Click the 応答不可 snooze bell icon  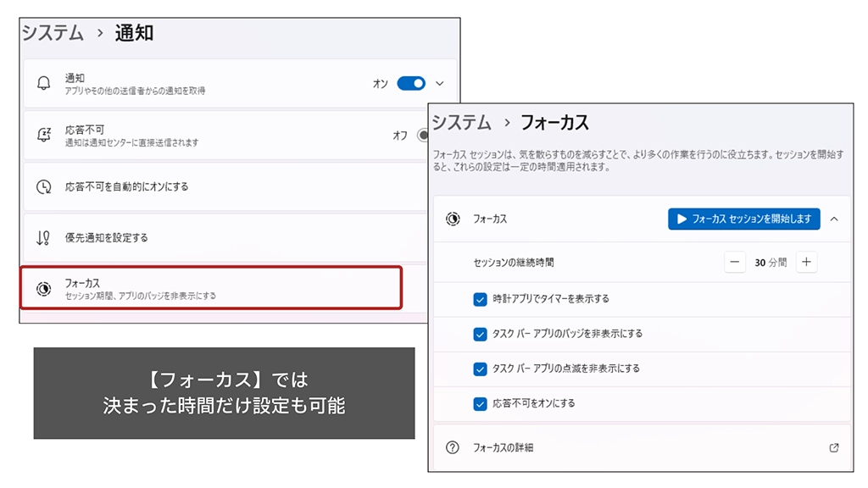tap(44, 136)
